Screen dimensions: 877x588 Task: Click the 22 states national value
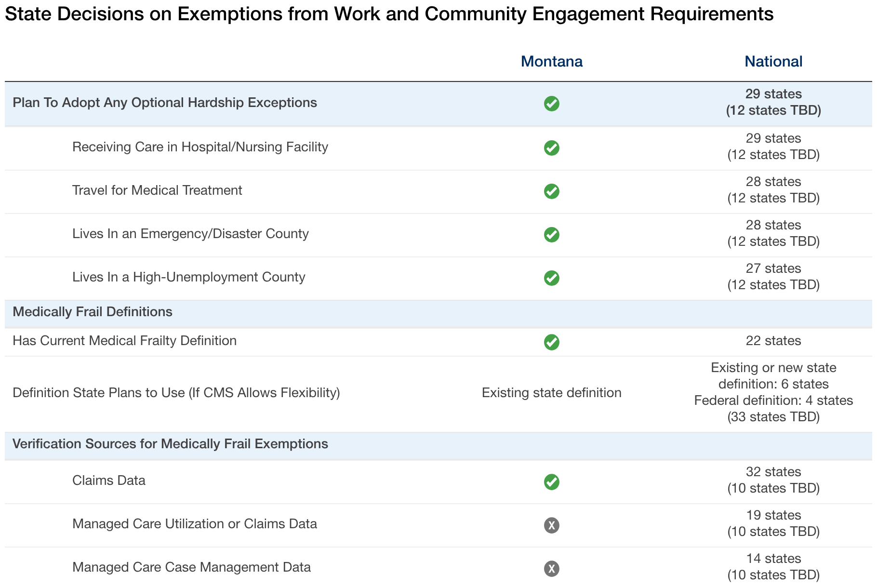773,341
